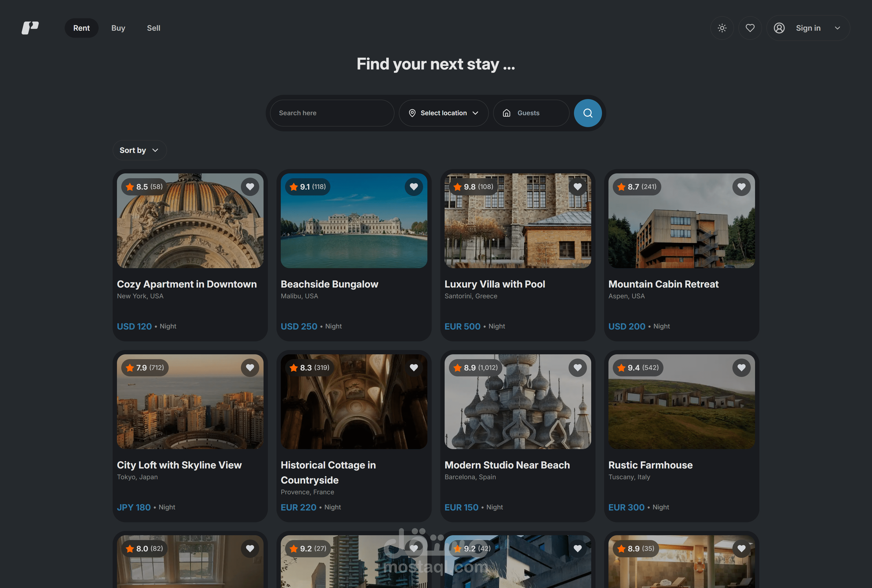
Task: Expand the Sign in dropdown chevron
Action: (x=838, y=28)
